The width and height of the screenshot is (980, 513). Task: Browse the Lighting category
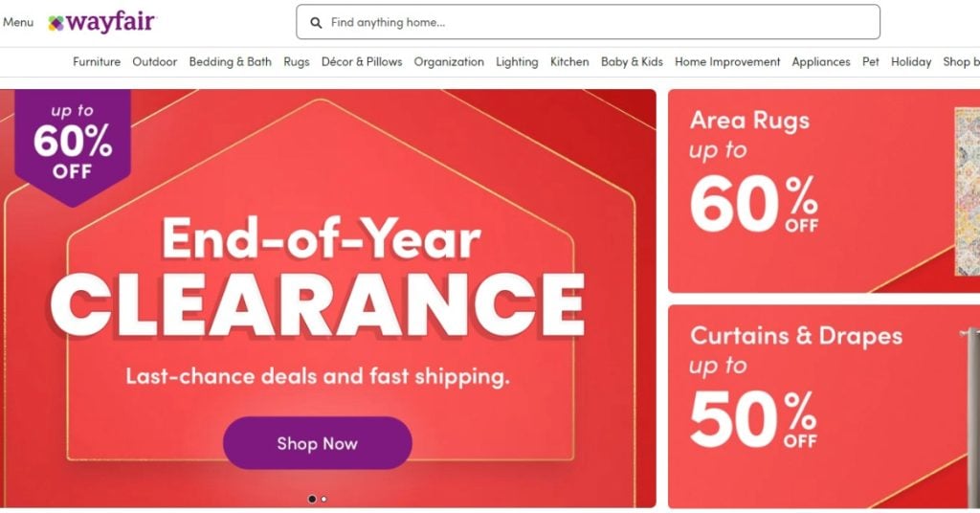click(x=517, y=62)
